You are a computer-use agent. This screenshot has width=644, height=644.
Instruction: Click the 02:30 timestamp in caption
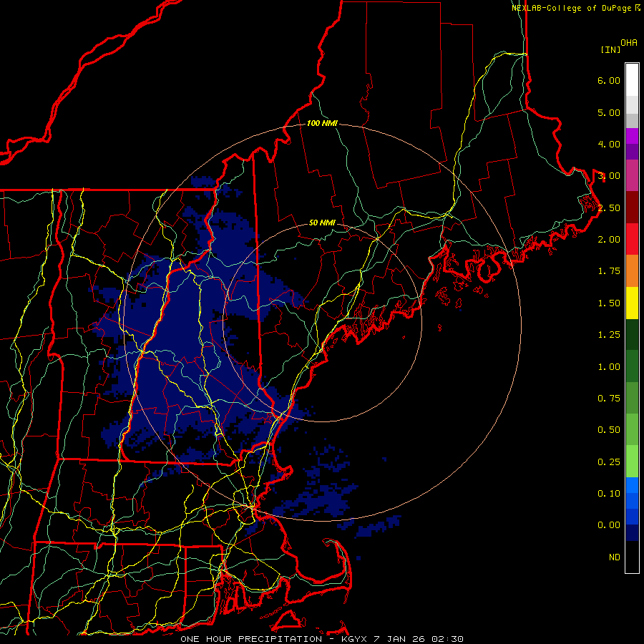click(x=447, y=639)
